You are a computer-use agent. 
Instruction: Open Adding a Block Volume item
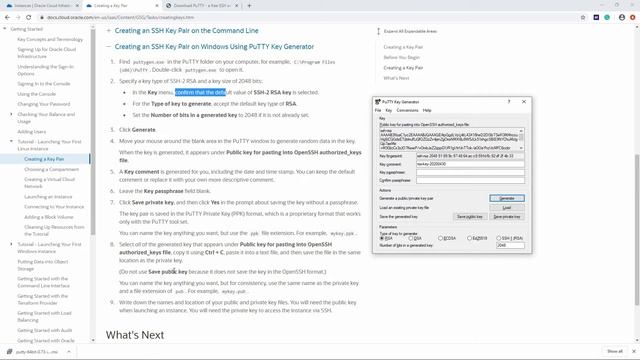49,217
